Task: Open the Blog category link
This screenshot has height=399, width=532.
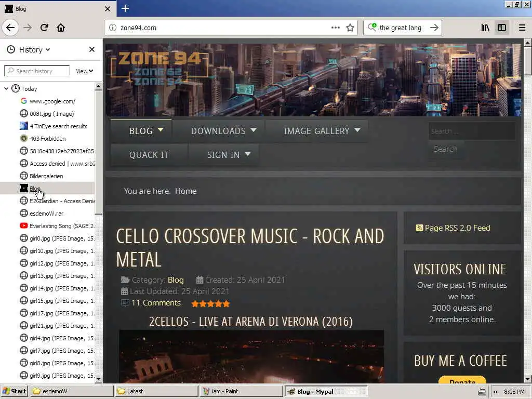Action: click(176, 280)
